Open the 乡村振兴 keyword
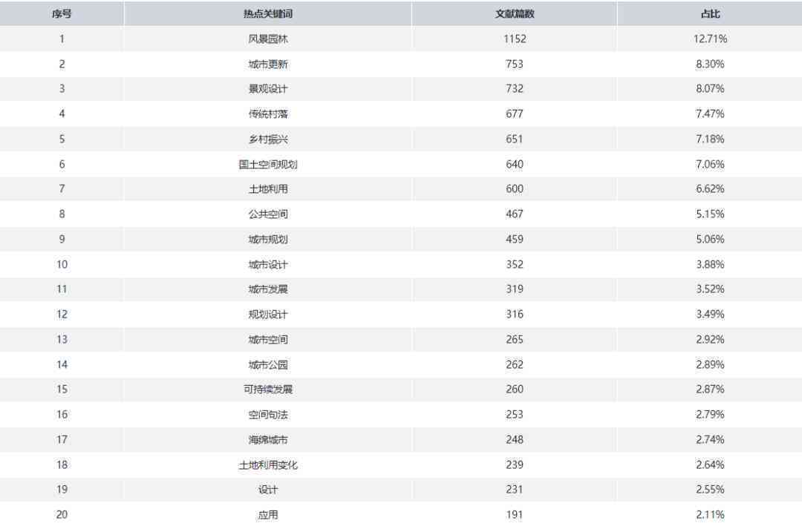The width and height of the screenshot is (802, 532). pos(268,139)
